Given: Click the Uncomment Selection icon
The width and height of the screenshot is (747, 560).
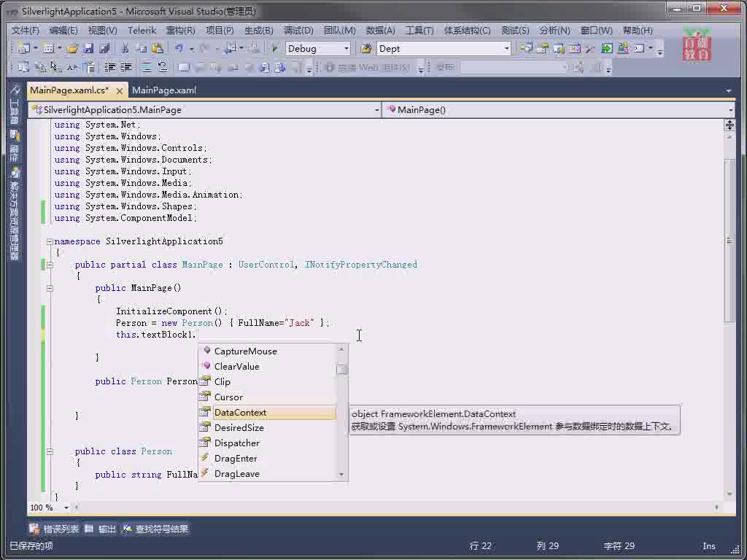Looking at the screenshot, I should [x=163, y=67].
